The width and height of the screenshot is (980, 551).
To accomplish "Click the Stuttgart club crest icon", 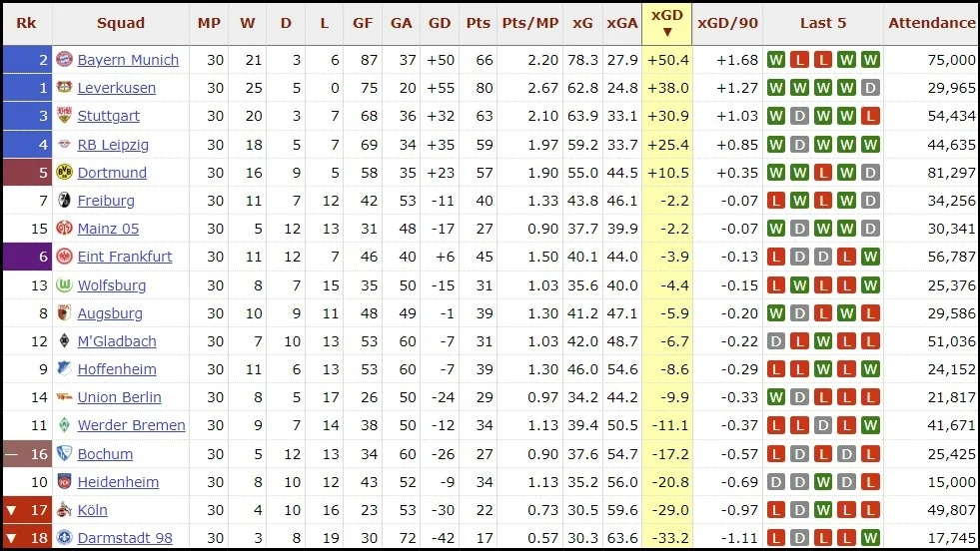I will pyautogui.click(x=64, y=116).
